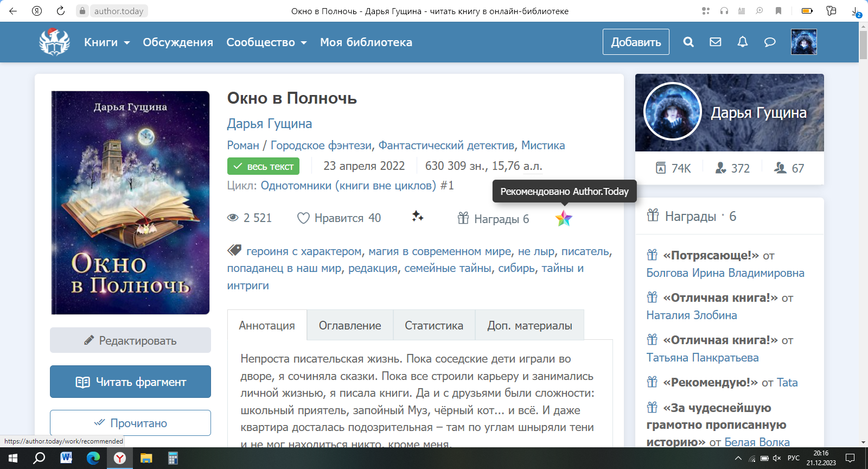Screen dimensions: 868x469
Task: Toggle the Прочитано read status
Action: (130, 423)
